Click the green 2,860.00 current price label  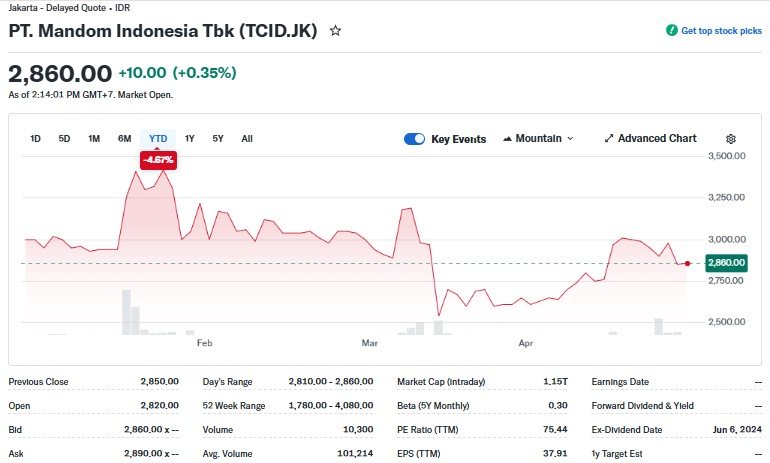726,263
